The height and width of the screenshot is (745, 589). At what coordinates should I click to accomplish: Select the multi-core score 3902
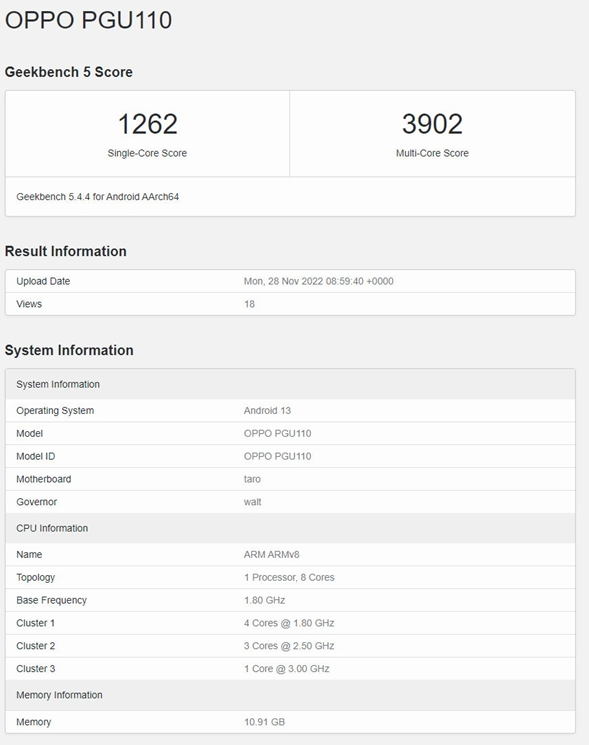432,124
